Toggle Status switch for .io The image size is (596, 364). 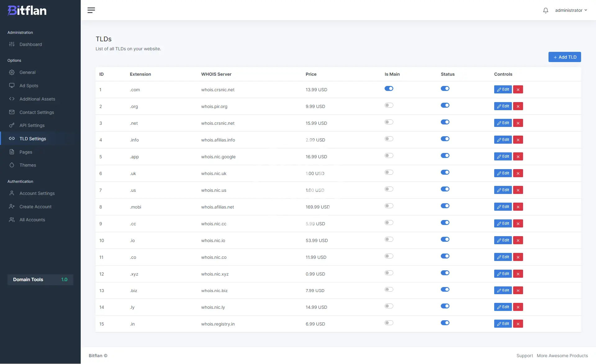[445, 240]
